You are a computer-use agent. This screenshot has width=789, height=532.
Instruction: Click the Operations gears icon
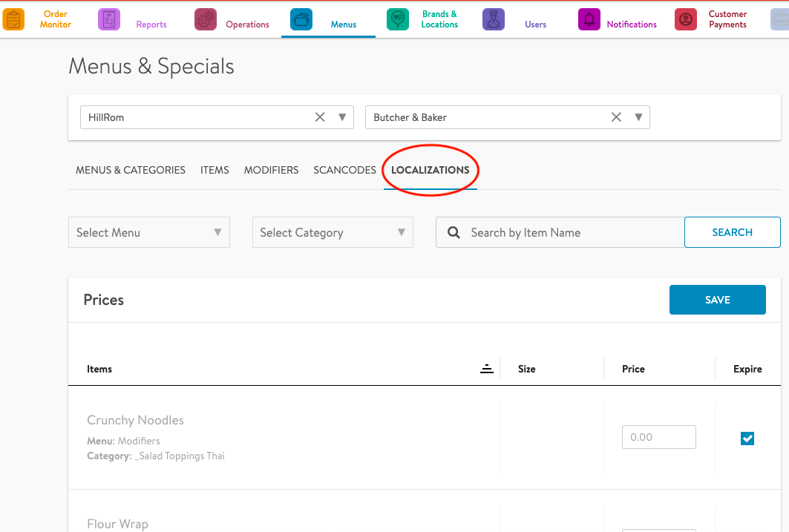[206, 19]
